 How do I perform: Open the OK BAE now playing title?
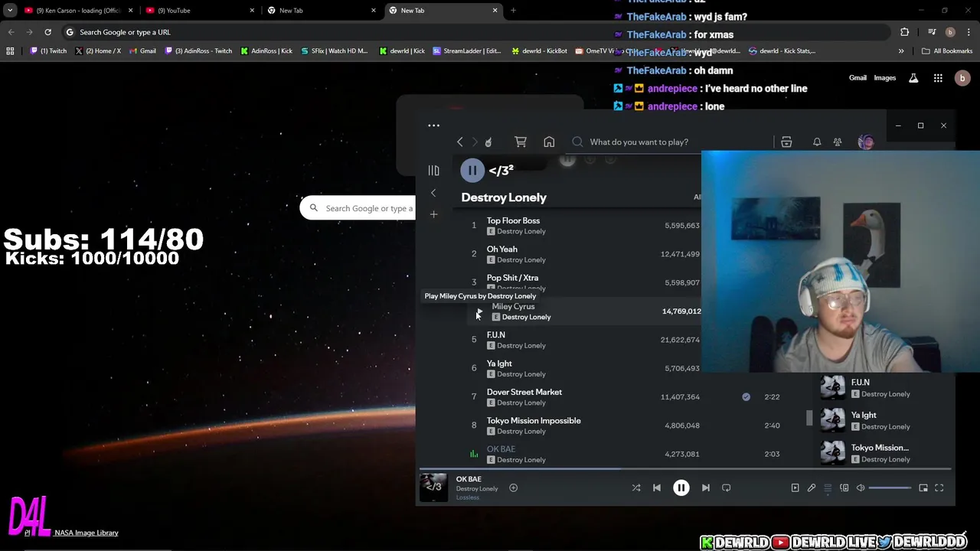469,479
